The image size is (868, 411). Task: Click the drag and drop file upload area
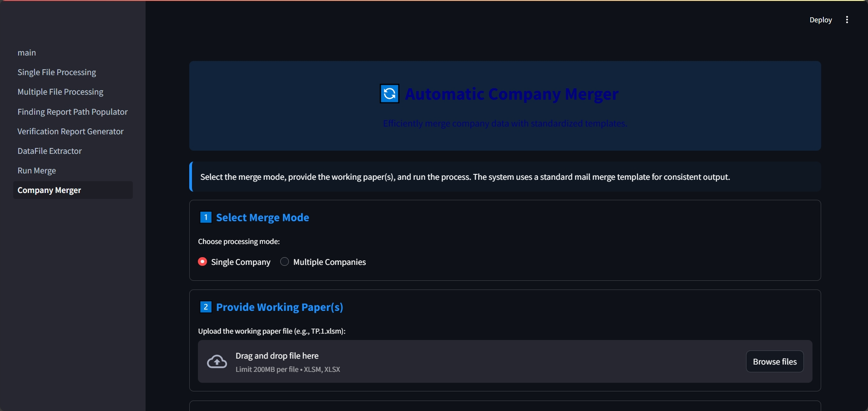[505, 361]
